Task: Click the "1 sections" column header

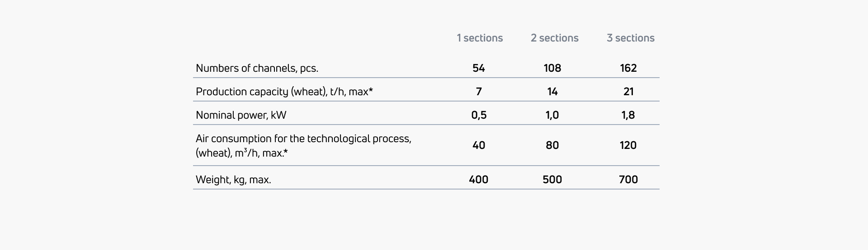Action: pyautogui.click(x=480, y=38)
